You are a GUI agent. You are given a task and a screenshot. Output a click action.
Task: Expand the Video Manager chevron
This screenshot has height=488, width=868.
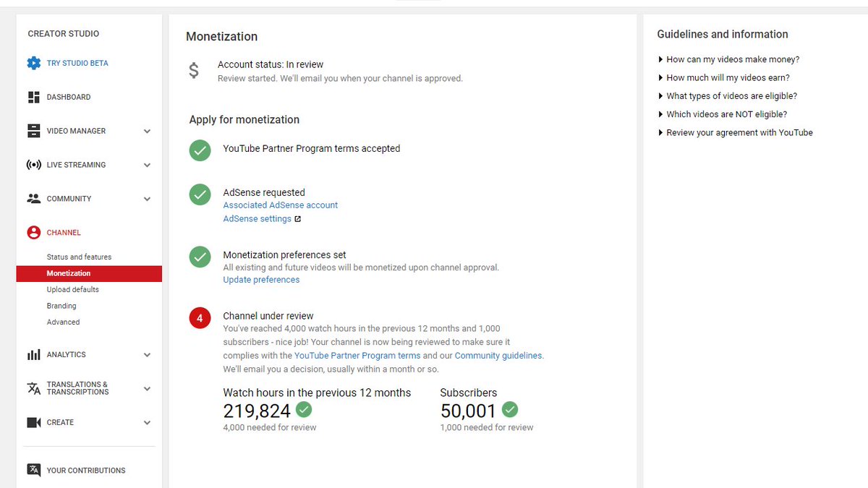point(147,132)
